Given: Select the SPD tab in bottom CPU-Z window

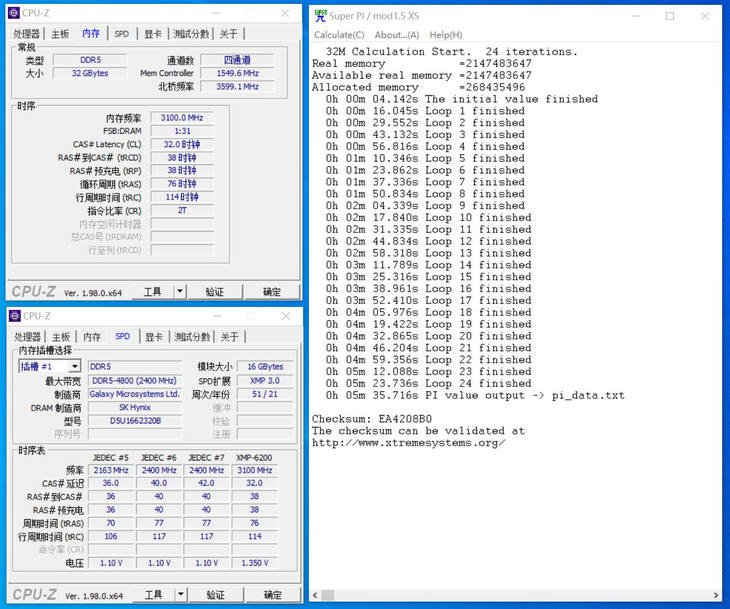Looking at the screenshot, I should (x=122, y=336).
